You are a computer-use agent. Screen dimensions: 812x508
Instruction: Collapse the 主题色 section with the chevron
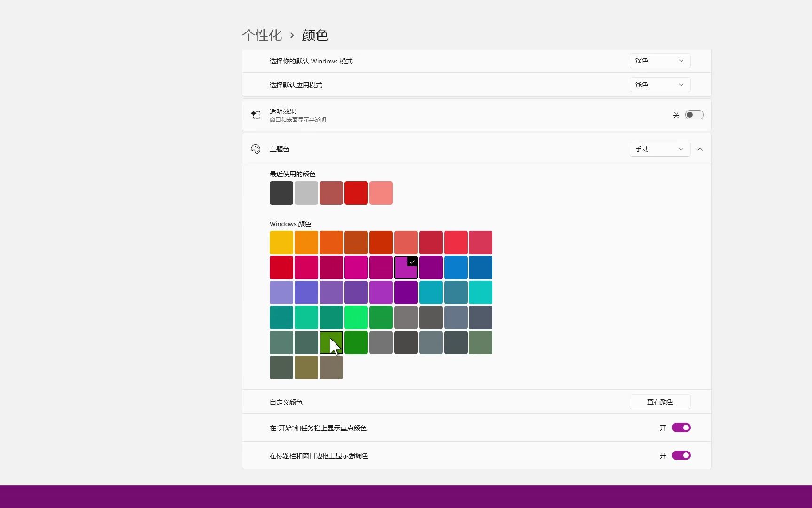(700, 149)
